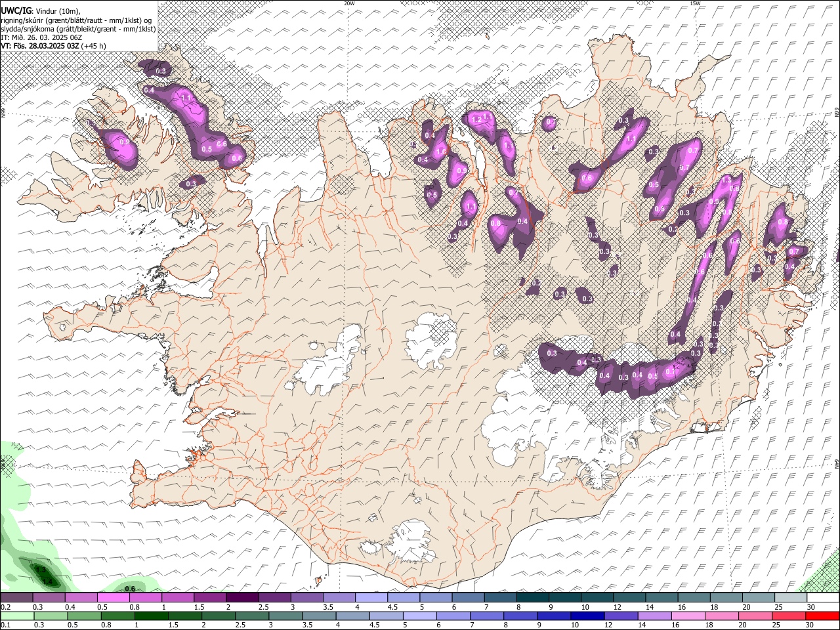
Task: Click the '(+45 h)' forecast offset text
Action: click(94, 46)
